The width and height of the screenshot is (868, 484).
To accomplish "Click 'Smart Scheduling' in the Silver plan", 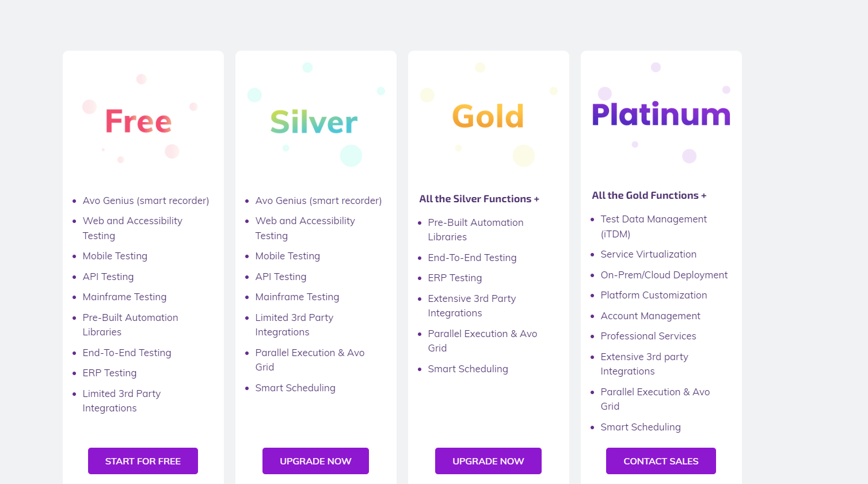I will tap(295, 388).
